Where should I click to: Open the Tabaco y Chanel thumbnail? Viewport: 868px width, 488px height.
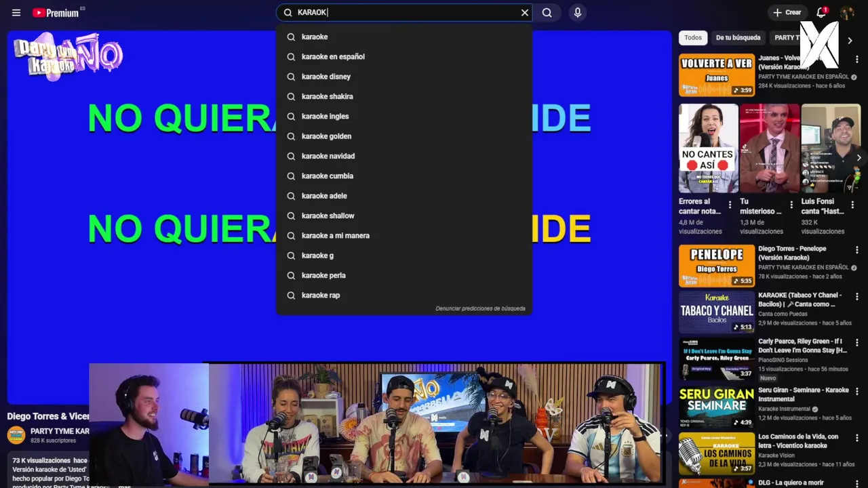[717, 312]
